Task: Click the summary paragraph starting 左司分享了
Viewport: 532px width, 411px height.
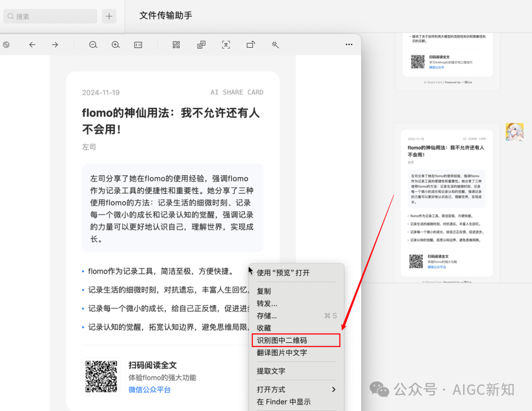Action: point(172,209)
